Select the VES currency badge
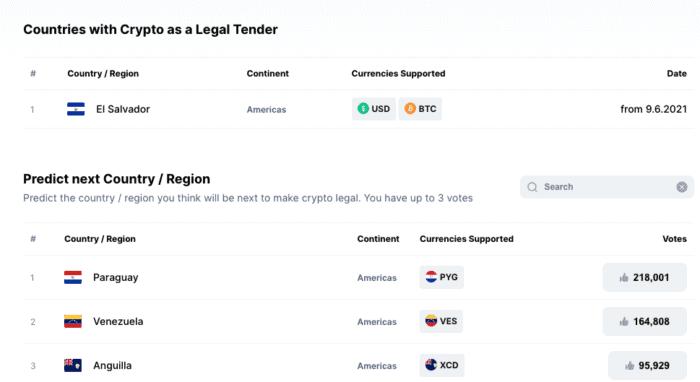 441,321
